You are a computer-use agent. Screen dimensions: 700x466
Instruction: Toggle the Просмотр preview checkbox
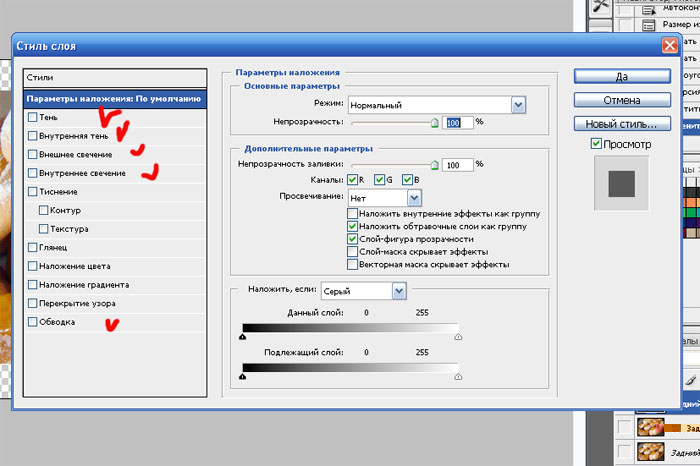point(597,146)
